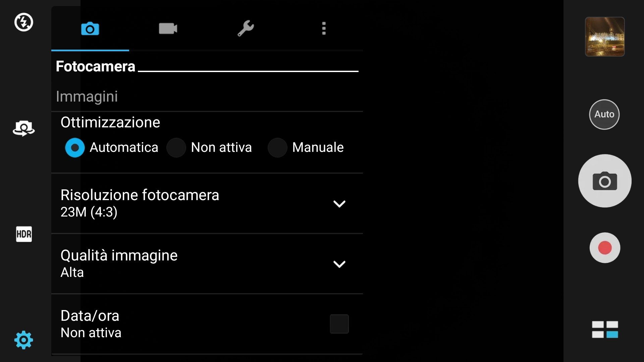Open the camera modes grid icon

(605, 329)
